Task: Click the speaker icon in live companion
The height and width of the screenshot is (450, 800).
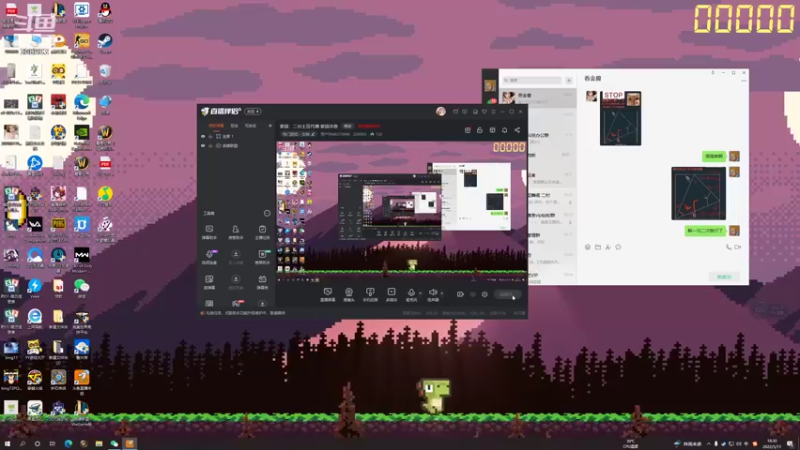Action: (x=433, y=293)
